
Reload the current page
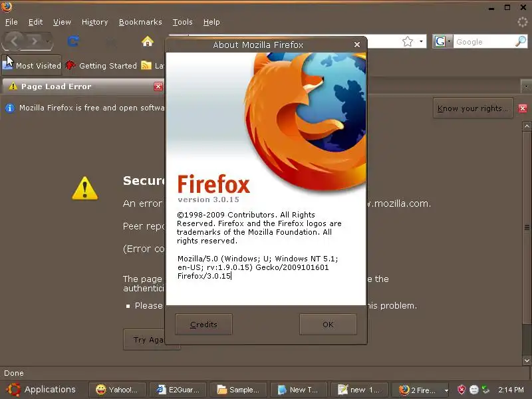73,41
